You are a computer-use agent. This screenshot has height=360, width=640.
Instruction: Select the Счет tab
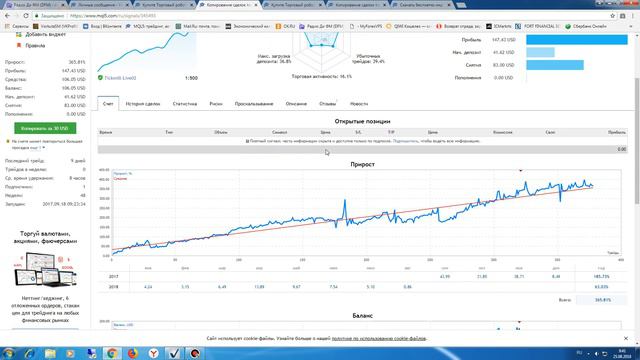tap(108, 104)
